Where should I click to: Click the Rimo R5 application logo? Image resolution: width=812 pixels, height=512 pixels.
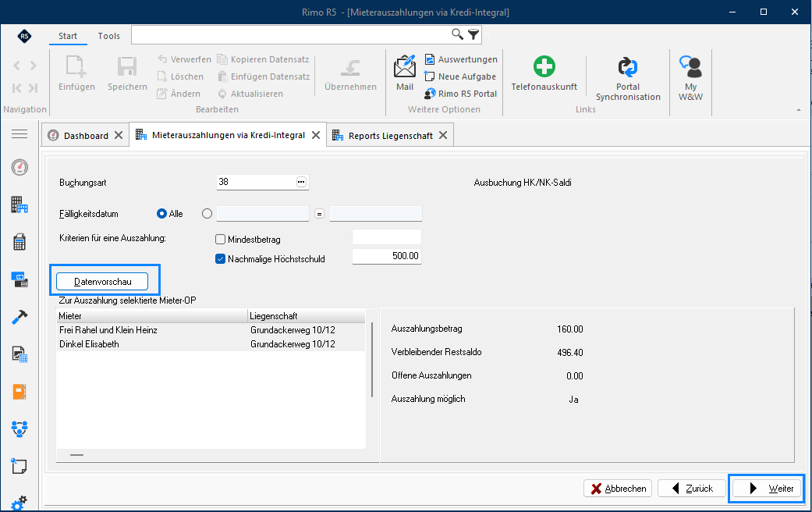24,36
